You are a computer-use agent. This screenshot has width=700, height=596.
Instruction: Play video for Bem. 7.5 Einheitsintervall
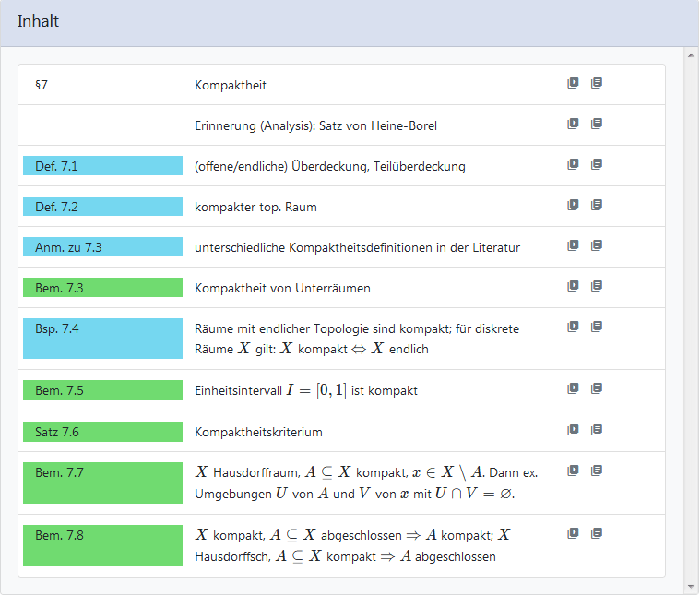pos(573,389)
